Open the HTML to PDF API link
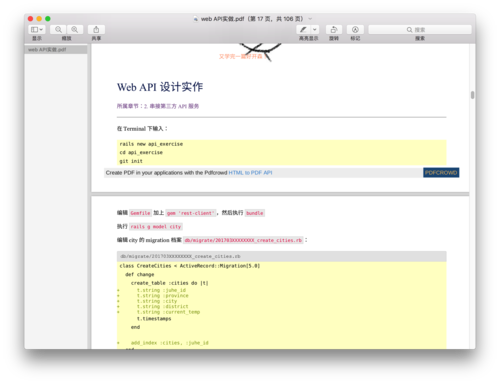Screen dimensions: 500x384 (x=250, y=173)
